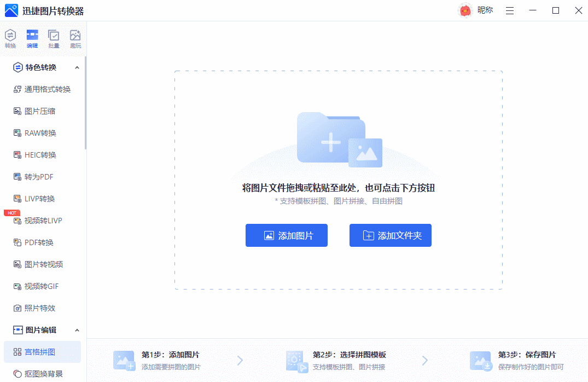
Task: Select the 抠图换背景 icon
Action: (18, 374)
